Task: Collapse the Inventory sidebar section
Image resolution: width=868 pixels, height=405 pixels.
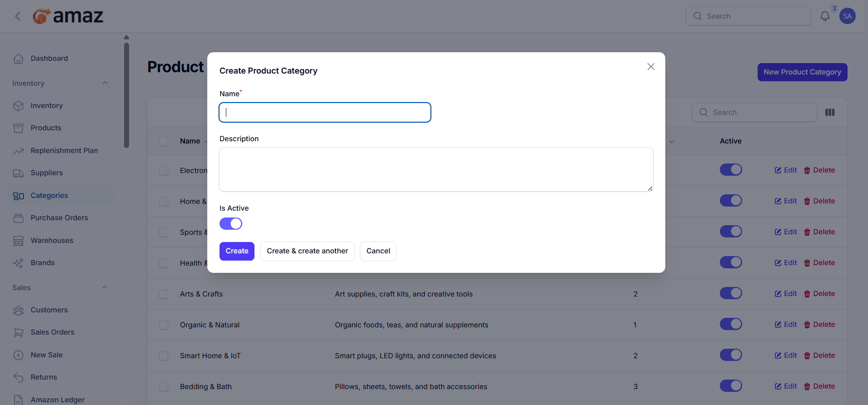Action: click(x=105, y=83)
